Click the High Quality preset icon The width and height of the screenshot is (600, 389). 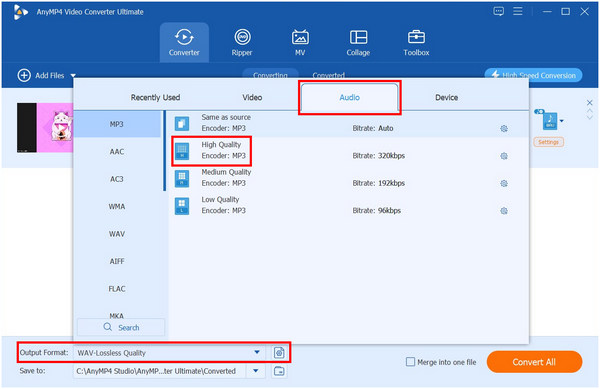tap(182, 151)
